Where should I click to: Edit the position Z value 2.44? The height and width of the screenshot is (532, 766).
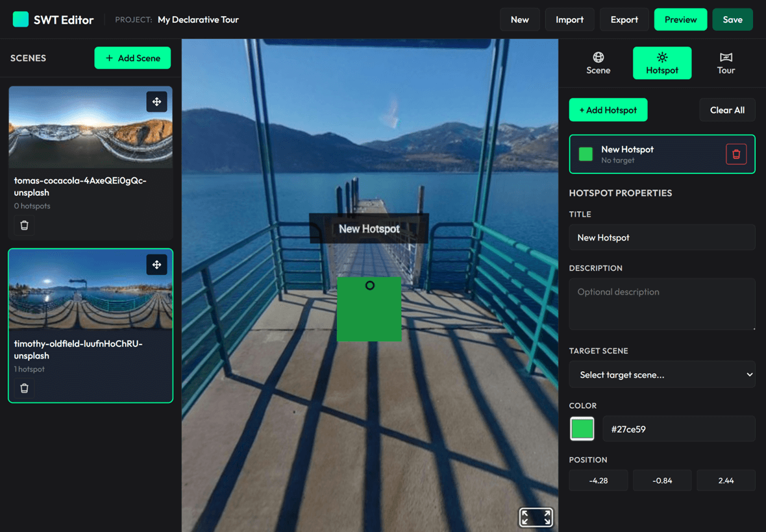tap(726, 481)
